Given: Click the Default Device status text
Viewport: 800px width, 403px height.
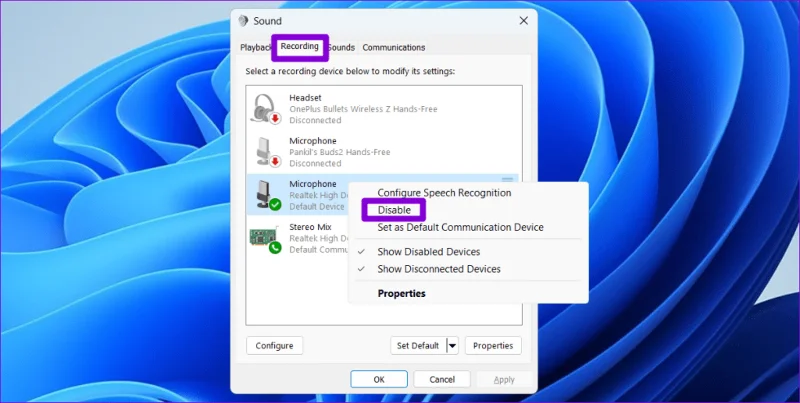Looking at the screenshot, I should coord(317,207).
